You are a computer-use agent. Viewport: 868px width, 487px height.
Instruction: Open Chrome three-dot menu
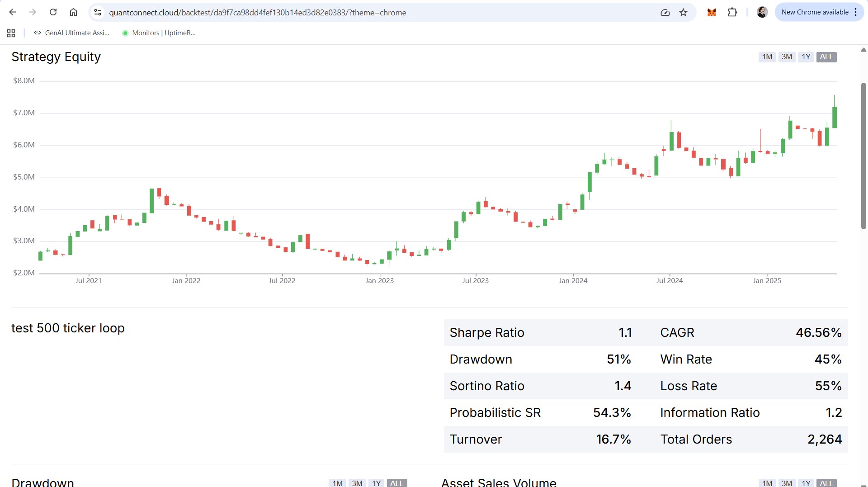pos(856,12)
